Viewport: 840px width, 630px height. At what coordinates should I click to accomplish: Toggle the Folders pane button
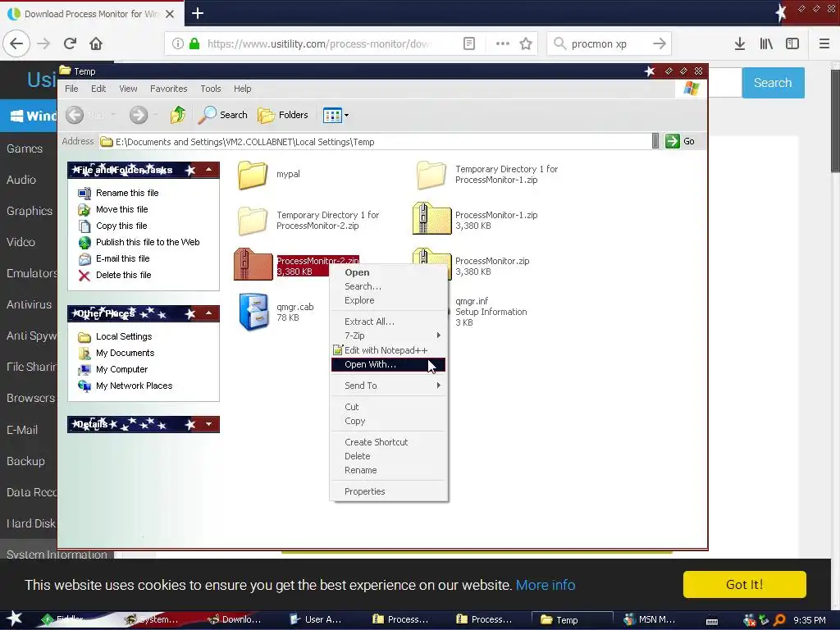click(283, 115)
